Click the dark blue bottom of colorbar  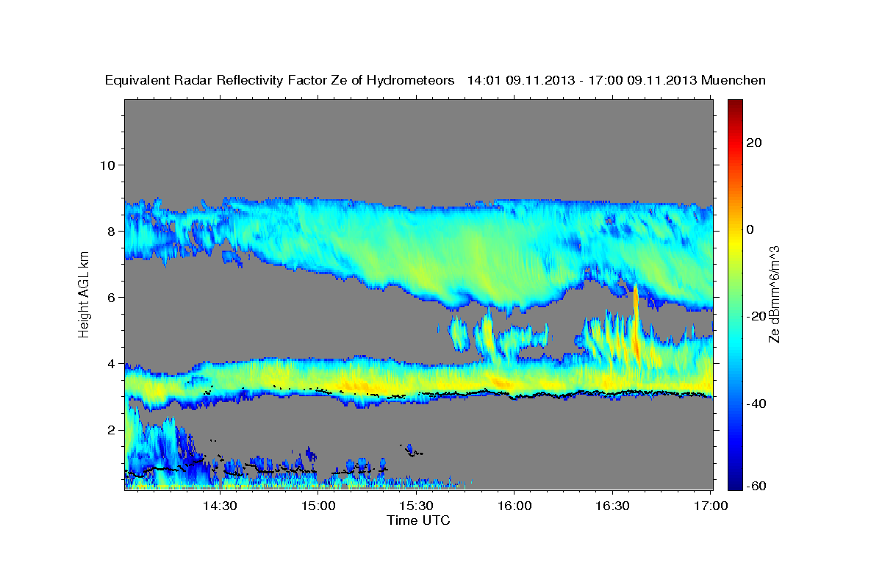(734, 484)
